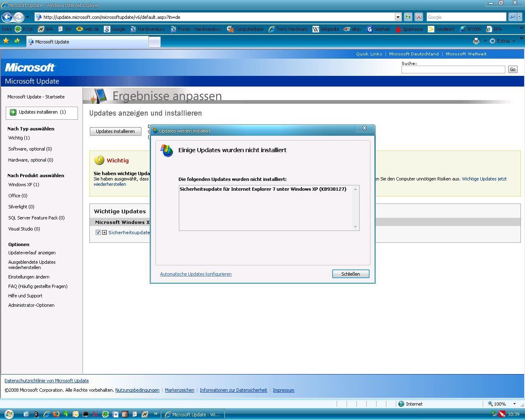Open the Google bookmark in Links bar
This screenshot has height=420, width=525.
[x=115, y=29]
